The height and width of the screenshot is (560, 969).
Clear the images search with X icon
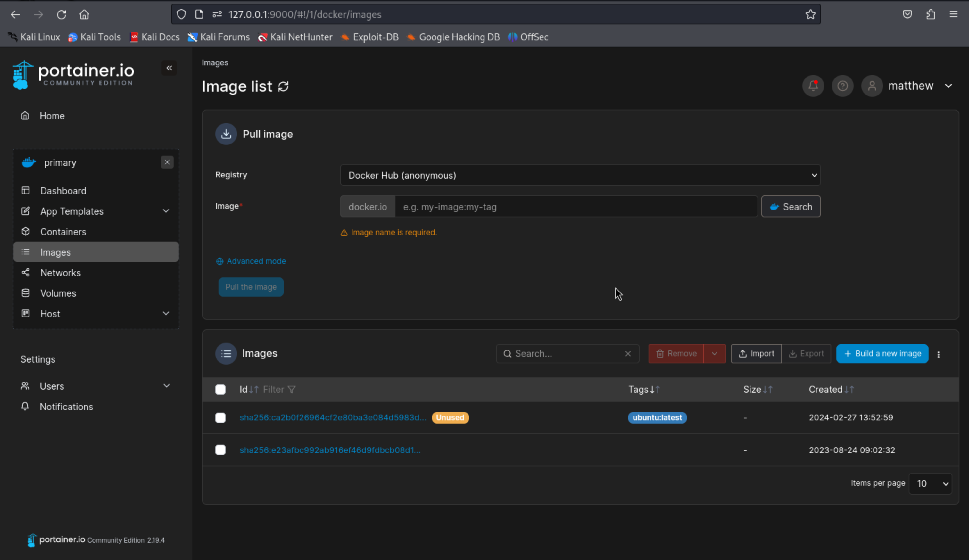point(627,354)
